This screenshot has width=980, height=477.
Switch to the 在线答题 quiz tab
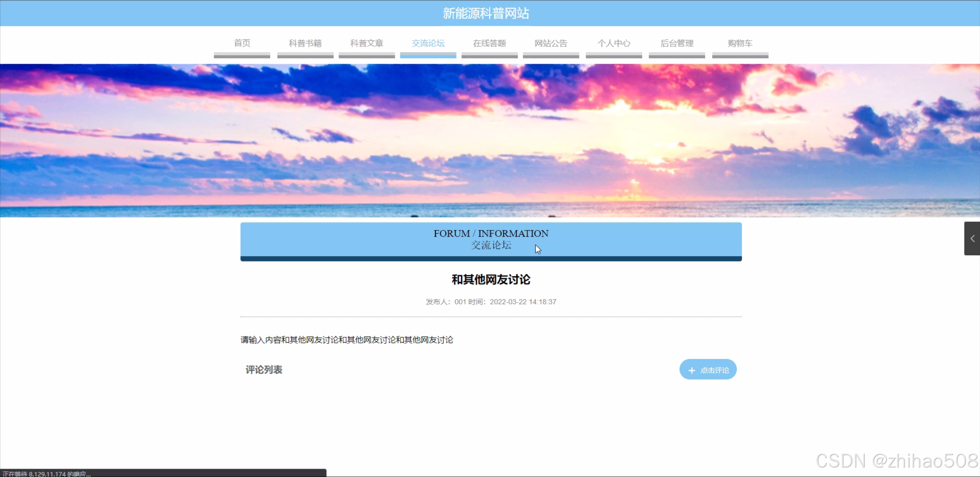[x=489, y=43]
